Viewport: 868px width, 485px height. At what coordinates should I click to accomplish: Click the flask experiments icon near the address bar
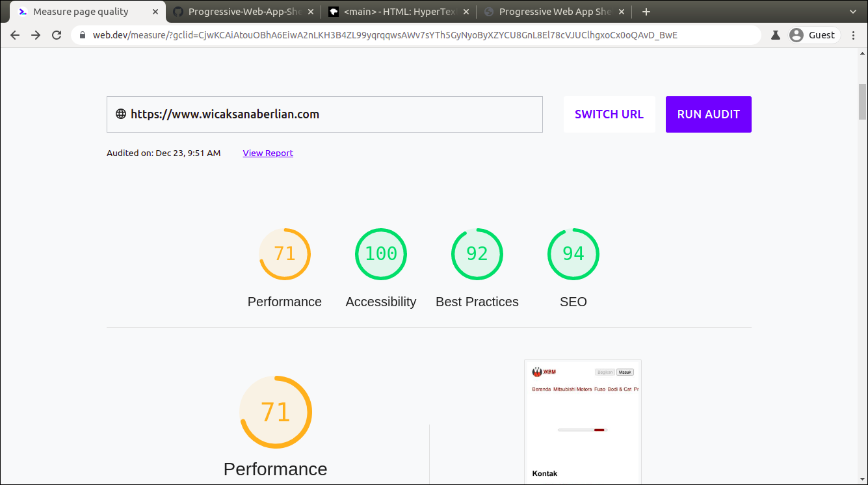pyautogui.click(x=775, y=35)
